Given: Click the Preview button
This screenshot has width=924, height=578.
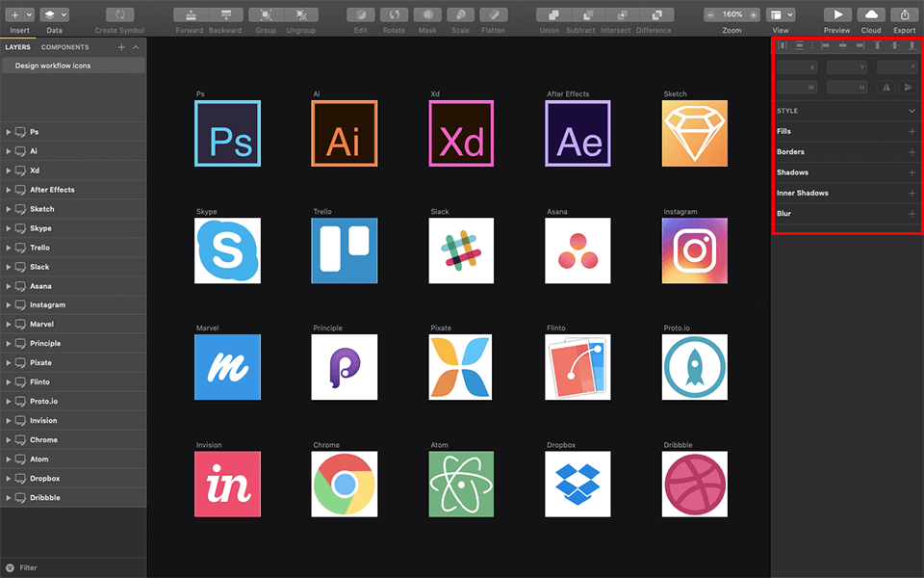Looking at the screenshot, I should tap(836, 16).
